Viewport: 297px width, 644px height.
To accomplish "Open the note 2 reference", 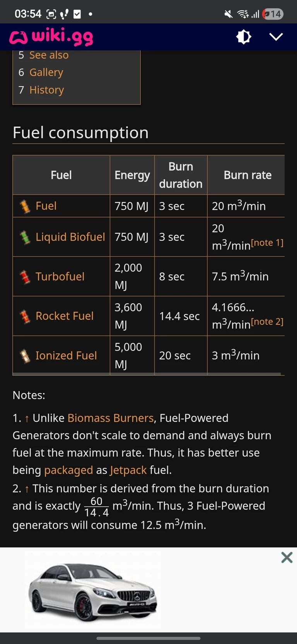I will pos(267,322).
